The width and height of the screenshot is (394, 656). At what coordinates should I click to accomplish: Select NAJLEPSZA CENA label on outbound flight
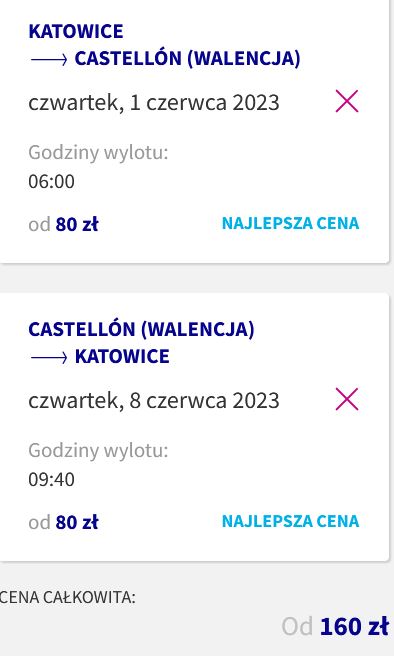pyautogui.click(x=290, y=223)
